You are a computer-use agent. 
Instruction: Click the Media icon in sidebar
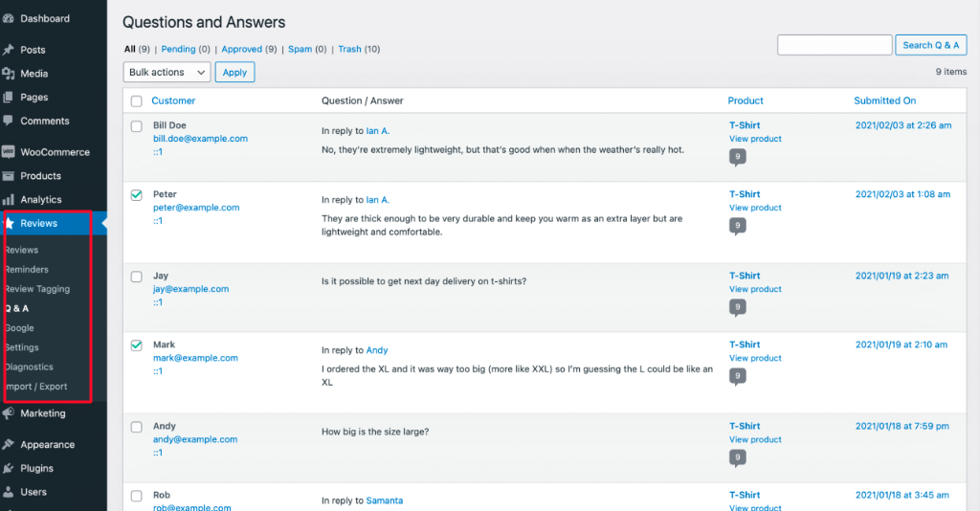click(x=8, y=74)
